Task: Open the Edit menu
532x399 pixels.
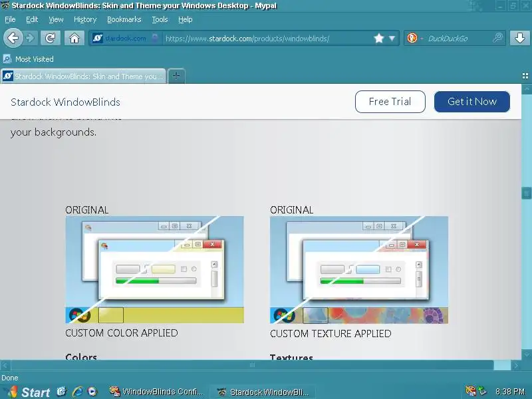Action: pos(32,20)
